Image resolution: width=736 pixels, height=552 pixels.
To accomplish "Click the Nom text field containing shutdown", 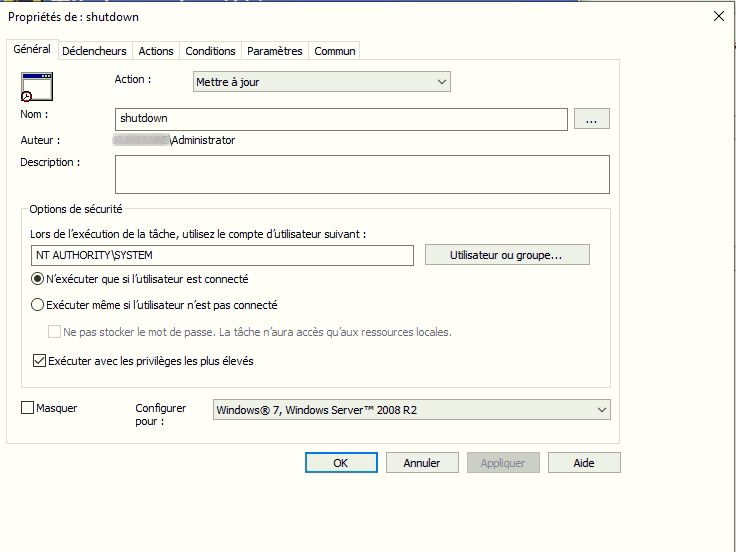I will (341, 119).
